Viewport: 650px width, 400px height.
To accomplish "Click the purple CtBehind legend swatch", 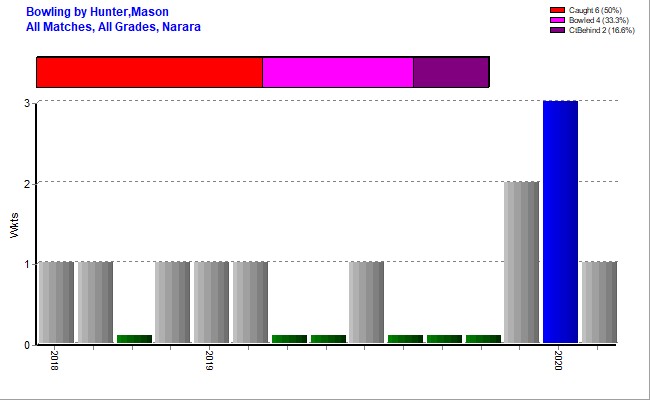I will tap(557, 30).
